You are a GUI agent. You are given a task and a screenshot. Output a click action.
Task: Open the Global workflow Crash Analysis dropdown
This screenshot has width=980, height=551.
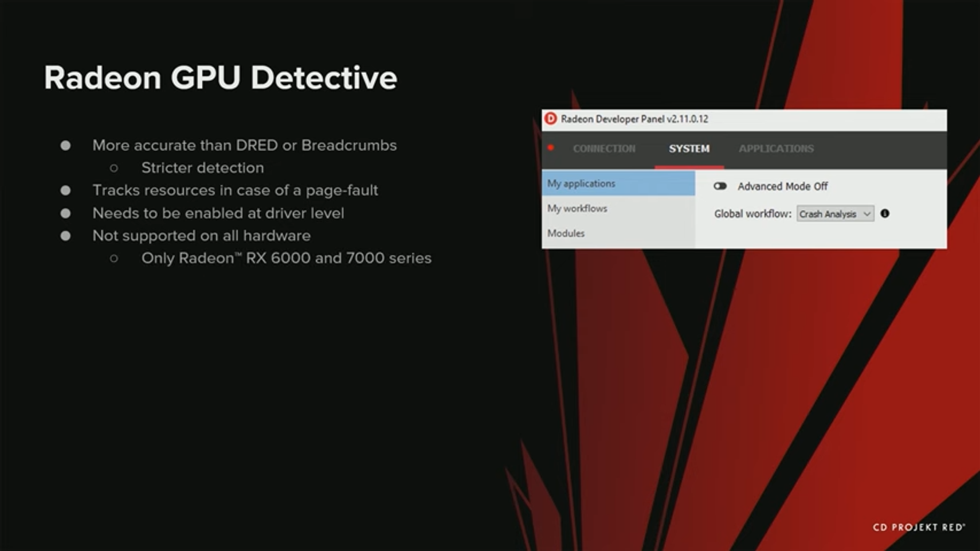[x=835, y=214]
